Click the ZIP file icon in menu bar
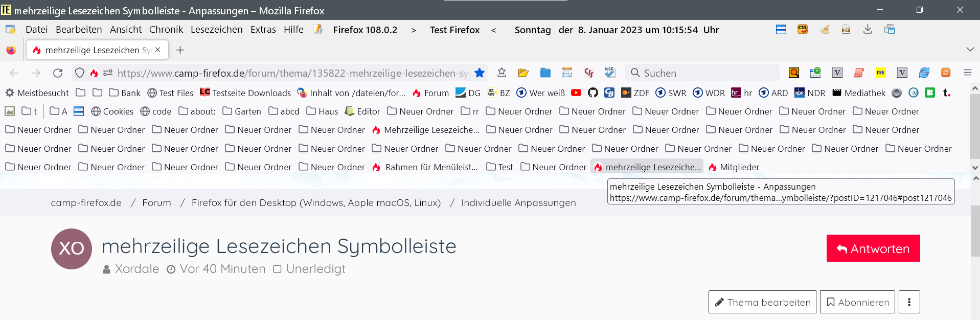 (846, 30)
